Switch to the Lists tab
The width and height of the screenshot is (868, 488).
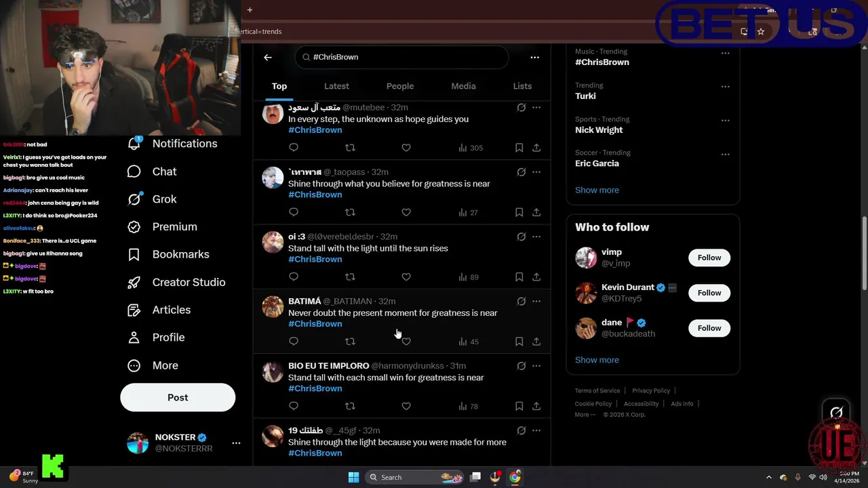522,86
